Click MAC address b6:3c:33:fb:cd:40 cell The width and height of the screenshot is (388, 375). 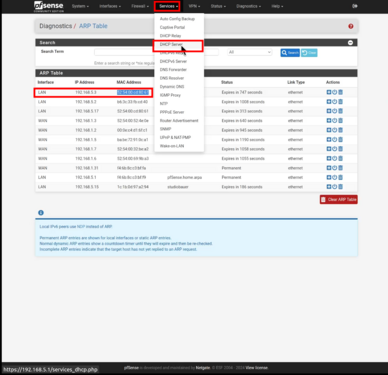[132, 102]
